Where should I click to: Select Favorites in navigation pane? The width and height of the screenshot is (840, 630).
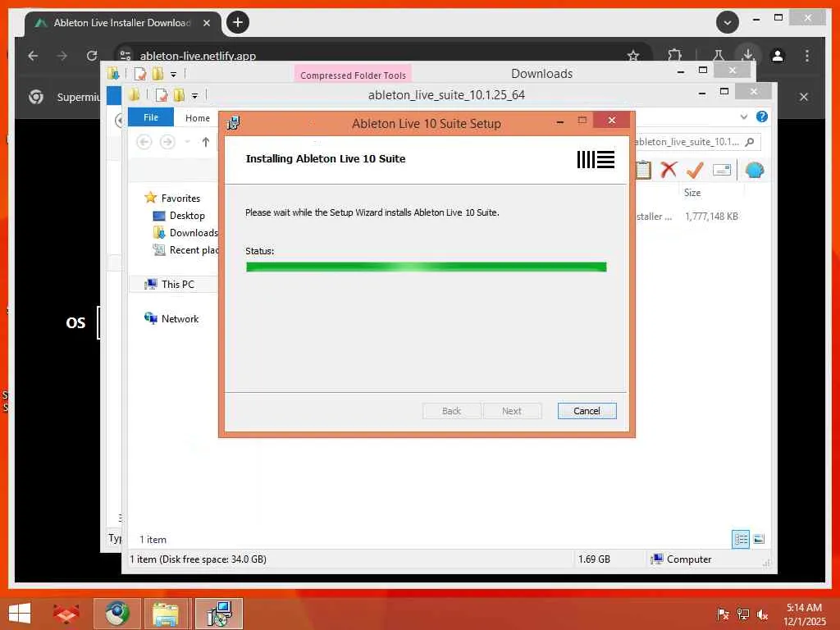click(x=180, y=199)
